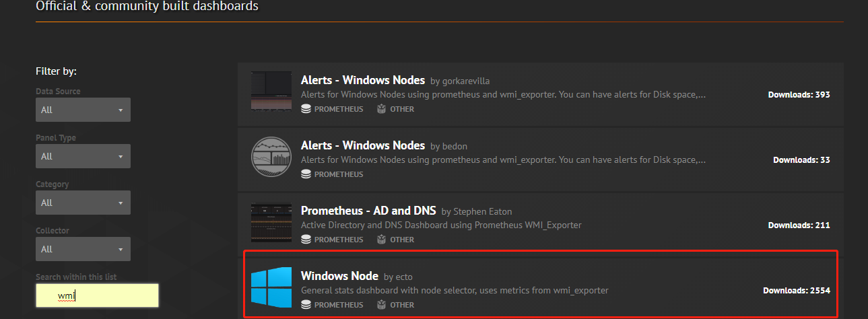The height and width of the screenshot is (319, 868).
Task: Click Other cube icon in AD and DNS row
Action: click(381, 240)
